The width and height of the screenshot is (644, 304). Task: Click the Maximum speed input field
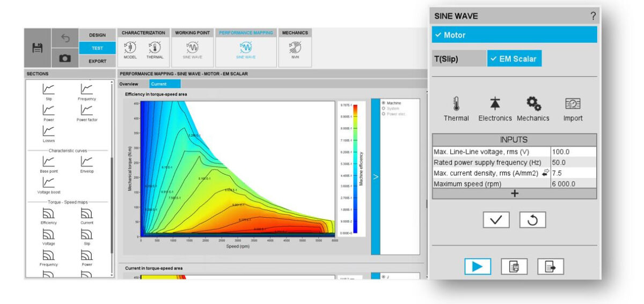[x=573, y=183]
